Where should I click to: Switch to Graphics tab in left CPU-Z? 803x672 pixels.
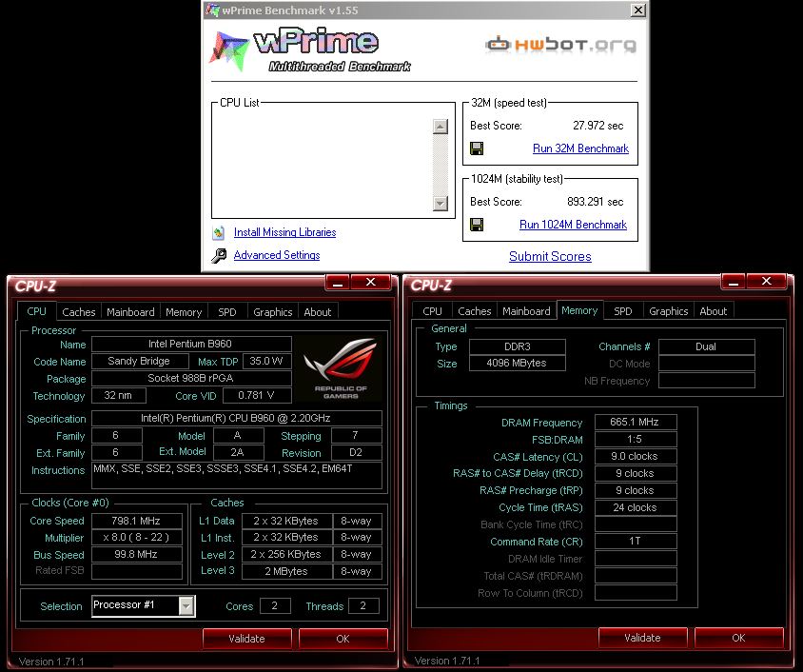tap(272, 312)
